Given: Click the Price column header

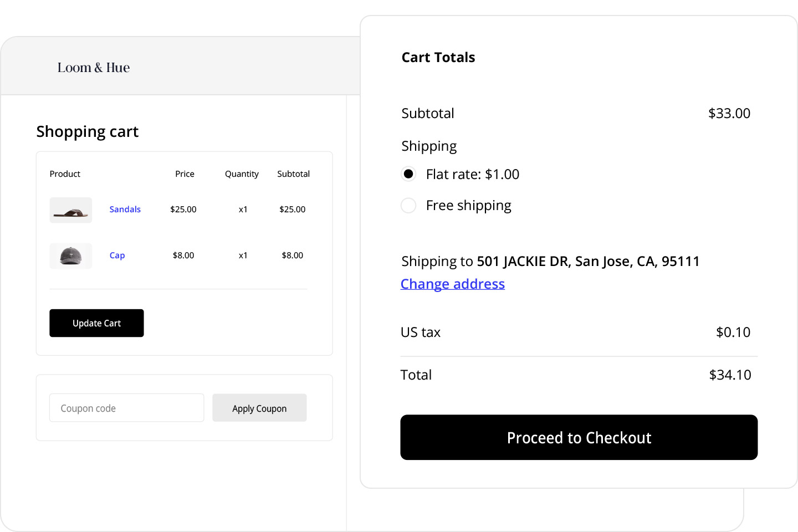Looking at the screenshot, I should pyautogui.click(x=184, y=173).
